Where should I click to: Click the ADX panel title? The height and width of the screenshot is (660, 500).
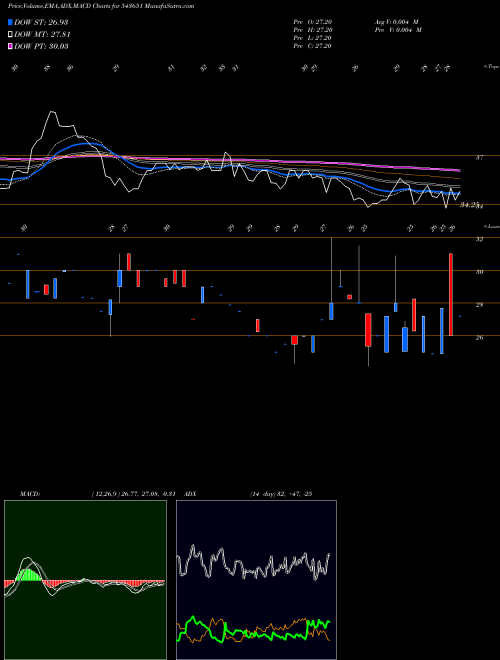click(x=190, y=494)
